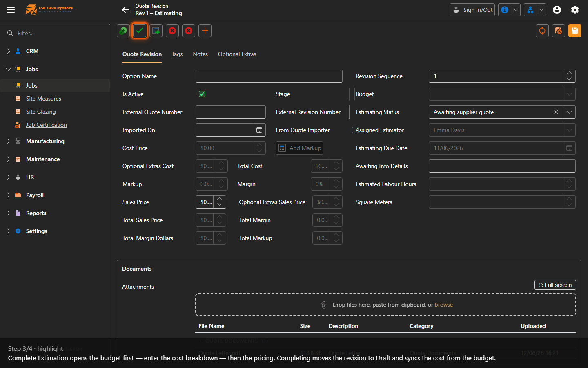
Task: Open the Job Certification link
Action: [x=47, y=125]
